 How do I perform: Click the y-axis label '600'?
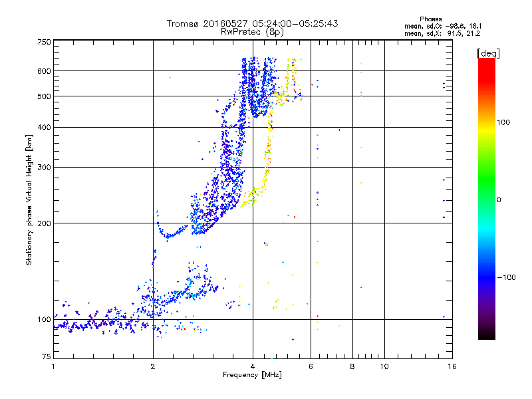tap(44, 71)
